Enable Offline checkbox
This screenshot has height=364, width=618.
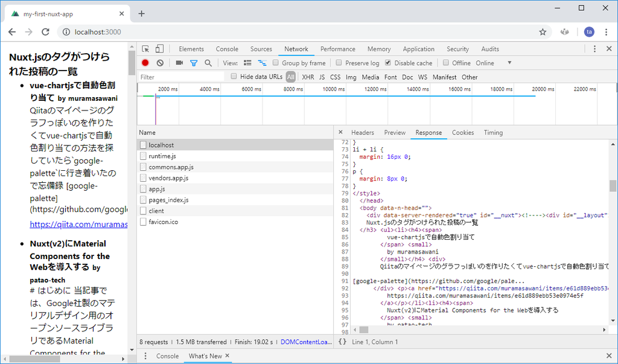coord(446,63)
